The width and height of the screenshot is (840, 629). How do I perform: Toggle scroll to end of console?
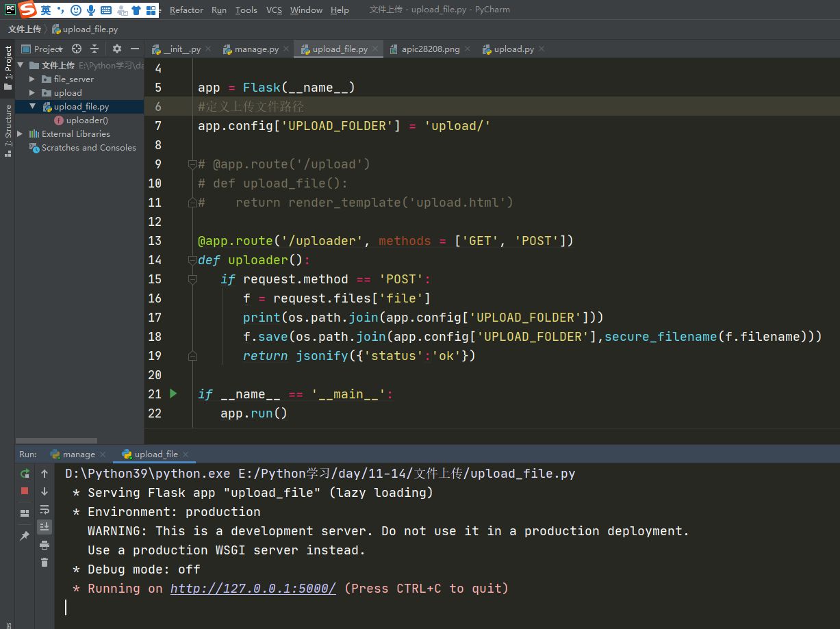tap(44, 526)
